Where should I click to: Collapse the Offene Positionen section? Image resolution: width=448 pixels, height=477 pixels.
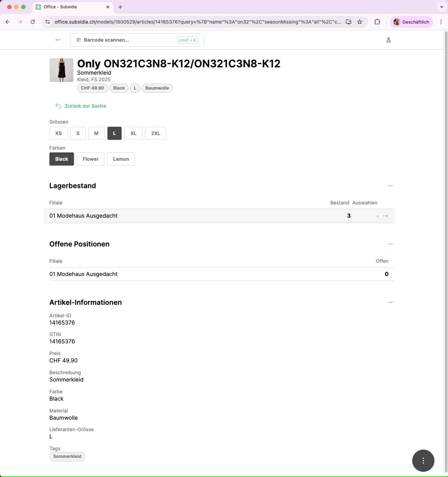(x=391, y=244)
